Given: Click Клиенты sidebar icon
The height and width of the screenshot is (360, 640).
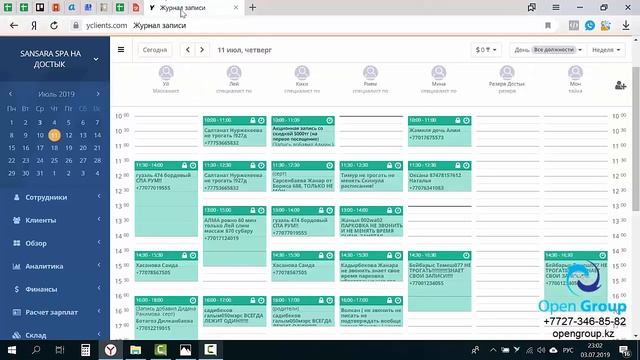Looking at the screenshot, I should point(16,220).
